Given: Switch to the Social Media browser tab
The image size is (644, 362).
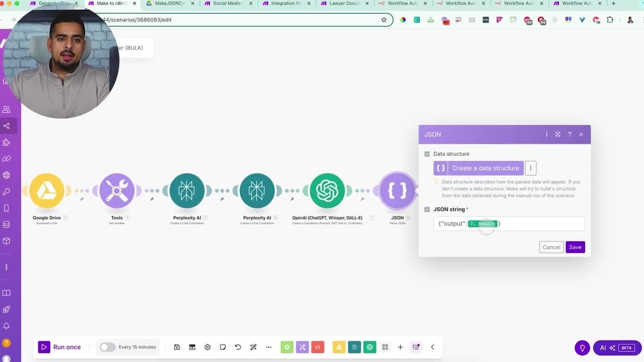Looking at the screenshot, I should pos(228,4).
